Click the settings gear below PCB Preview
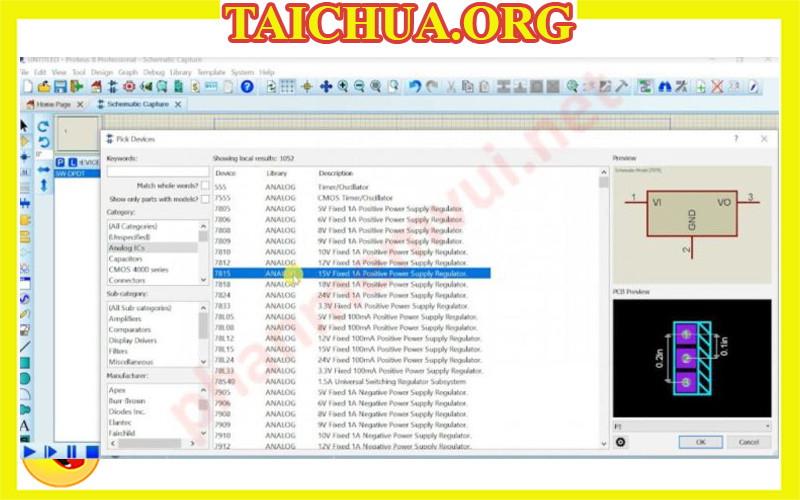Image resolution: width=800 pixels, height=500 pixels. pyautogui.click(x=620, y=441)
